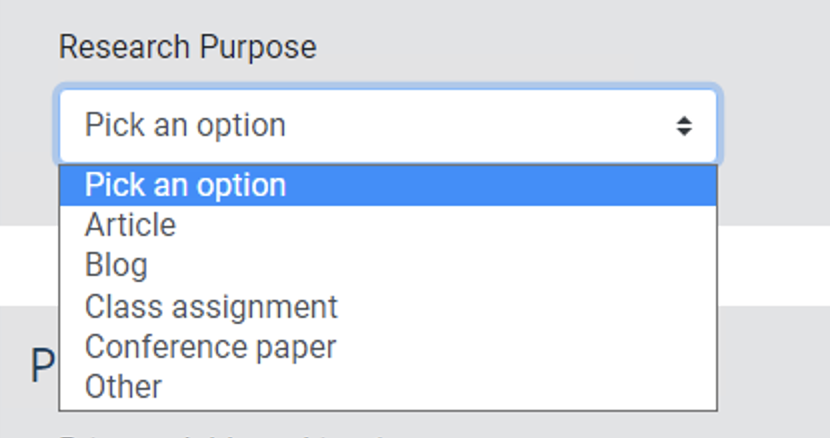Viewport: 830px width, 438px height.
Task: Select the Blog option
Action: [116, 265]
